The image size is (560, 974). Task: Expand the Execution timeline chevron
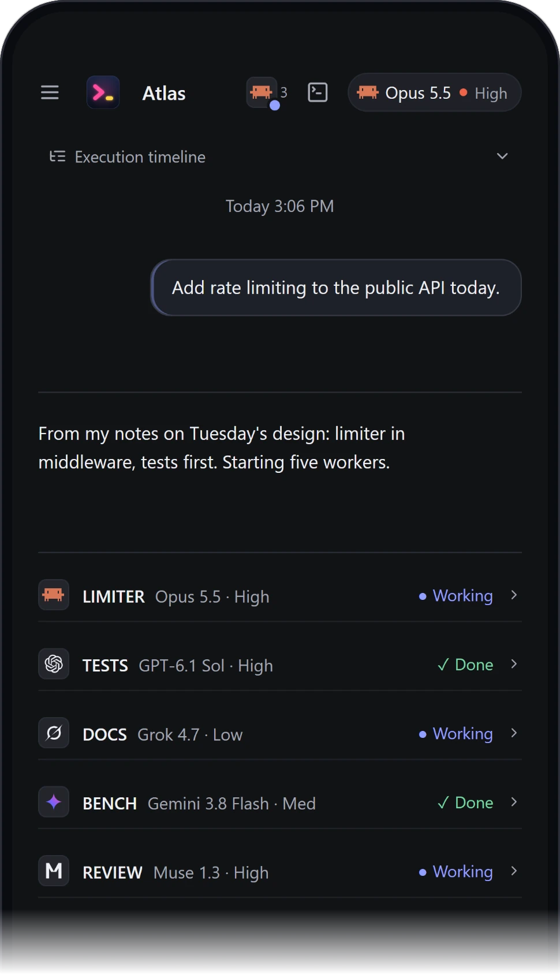tap(502, 156)
